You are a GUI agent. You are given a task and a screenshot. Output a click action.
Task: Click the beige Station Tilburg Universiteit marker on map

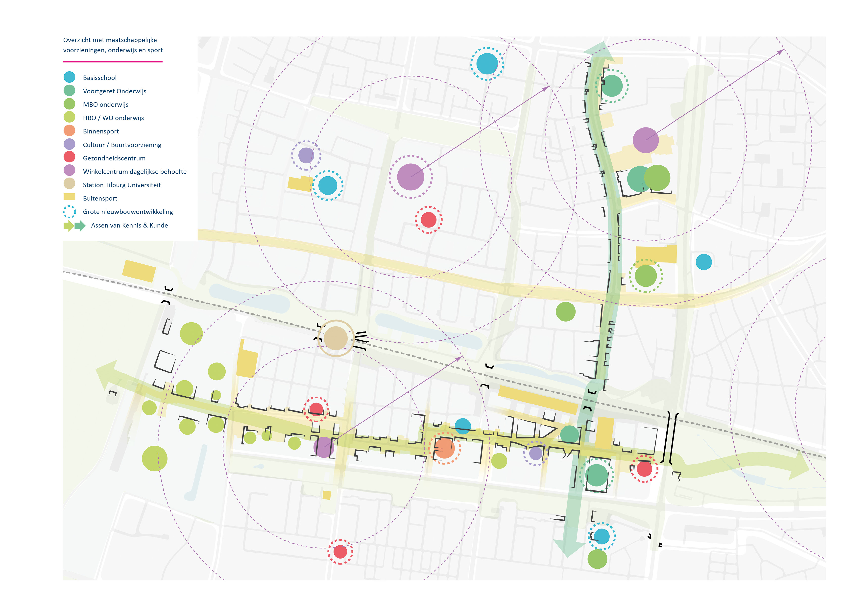[x=335, y=338]
